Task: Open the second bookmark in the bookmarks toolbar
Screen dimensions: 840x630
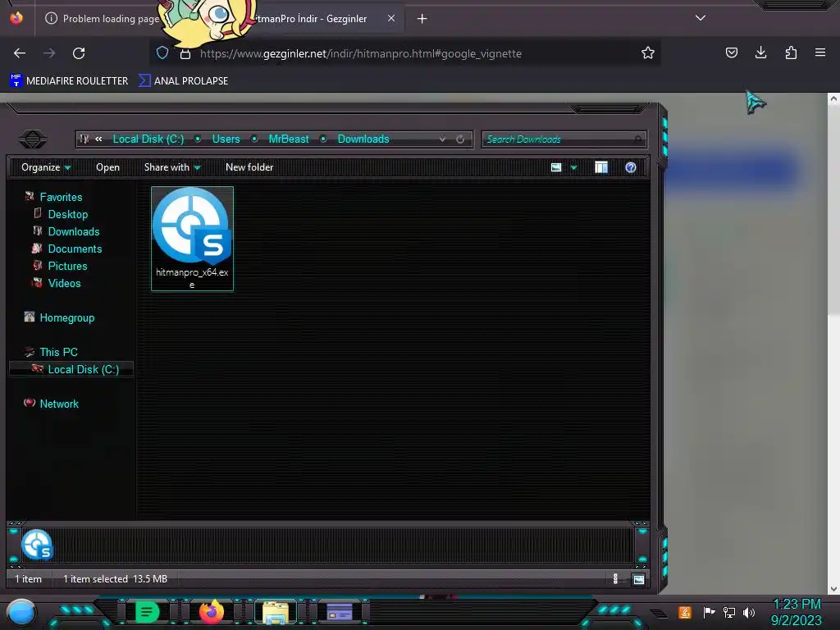Action: click(183, 81)
